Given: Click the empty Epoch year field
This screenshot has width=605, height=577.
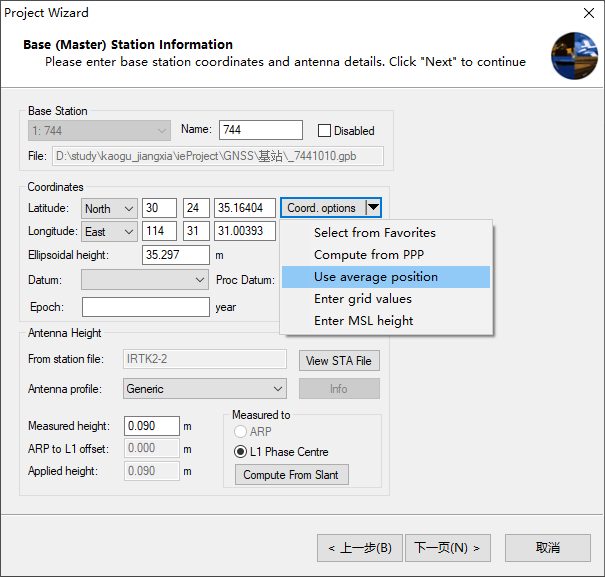Looking at the screenshot, I should [146, 307].
